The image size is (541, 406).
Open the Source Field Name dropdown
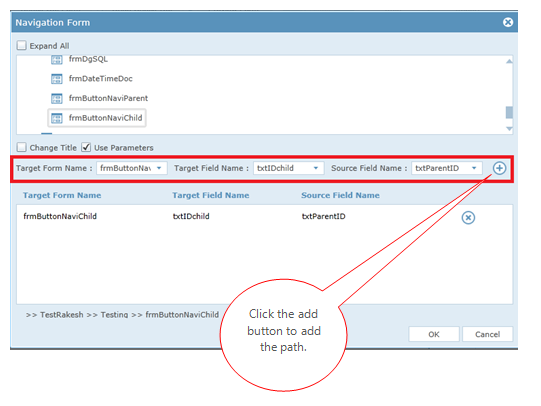(447, 168)
